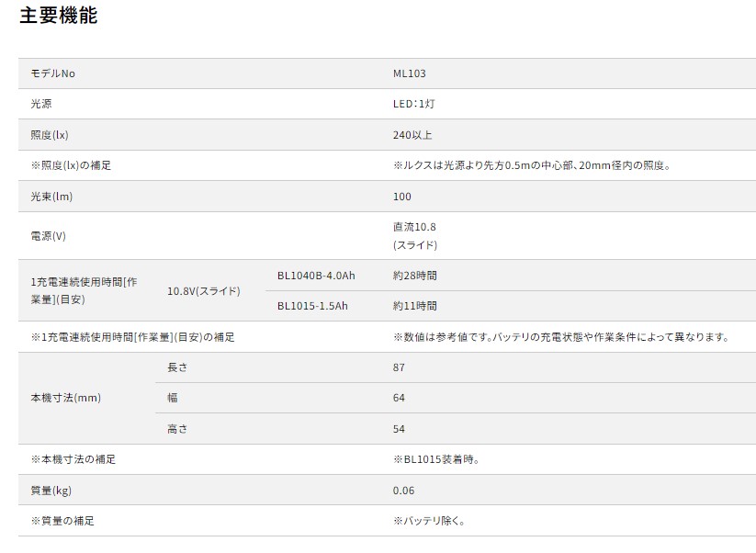
Task: Click the 主要機能 heading
Action: [58, 16]
